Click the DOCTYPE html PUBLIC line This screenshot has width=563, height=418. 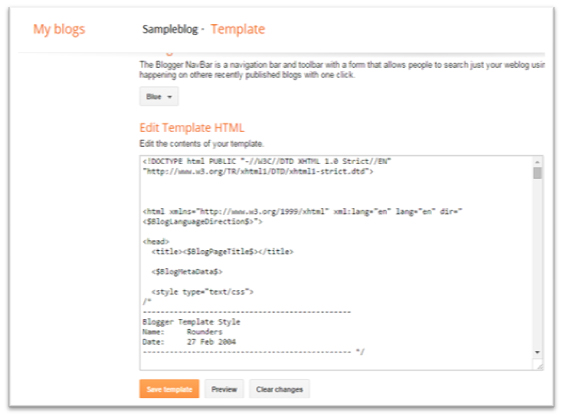click(267, 161)
